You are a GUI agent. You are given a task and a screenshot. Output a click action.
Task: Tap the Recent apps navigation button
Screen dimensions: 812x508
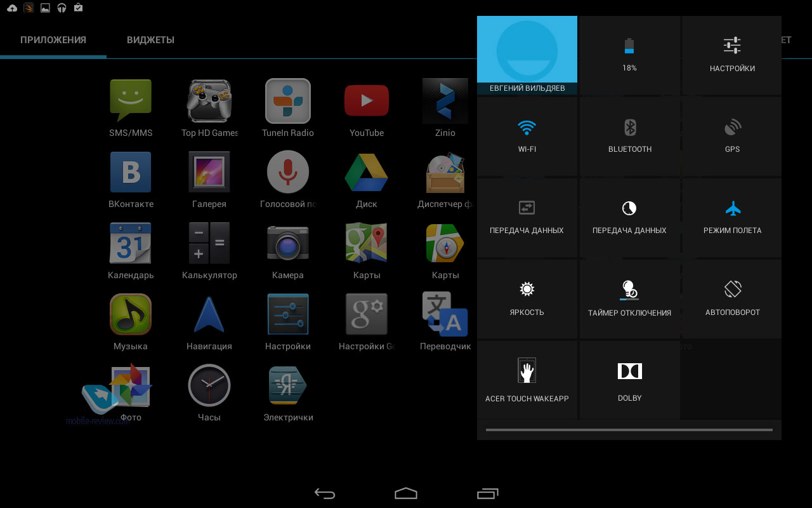click(487, 493)
